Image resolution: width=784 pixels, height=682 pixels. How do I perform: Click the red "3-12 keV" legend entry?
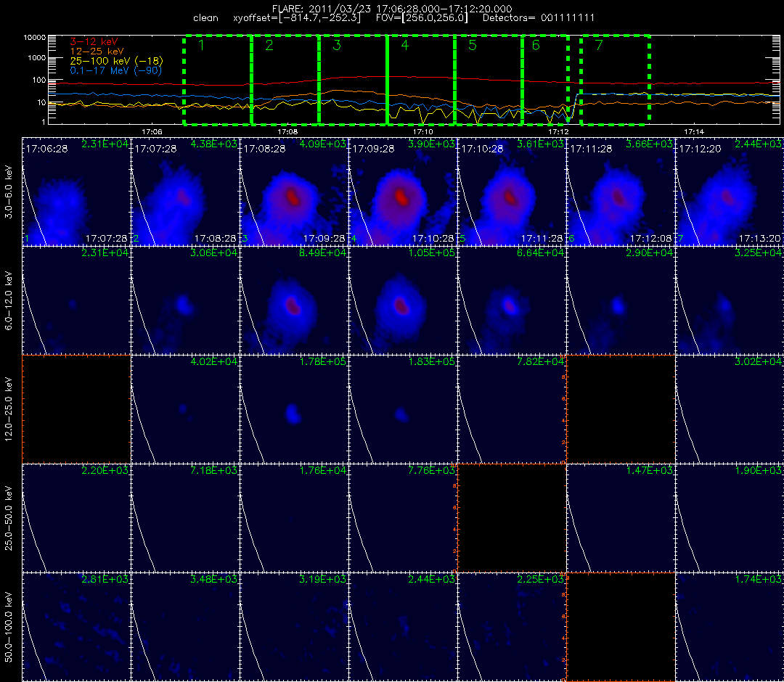coord(94,42)
